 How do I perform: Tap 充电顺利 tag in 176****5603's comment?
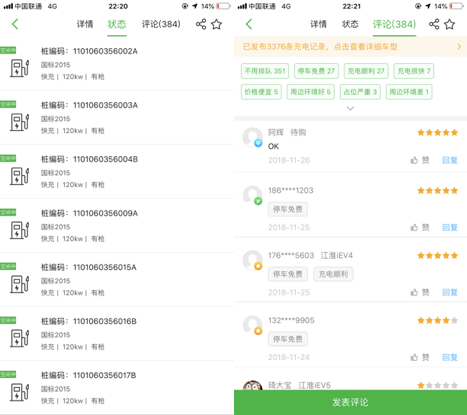click(x=333, y=274)
